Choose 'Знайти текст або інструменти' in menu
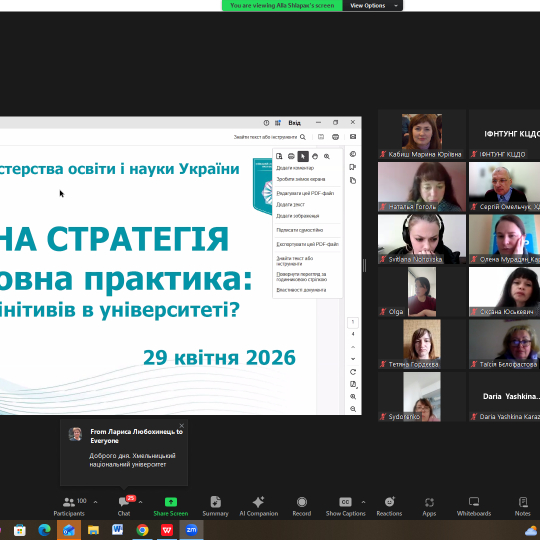The width and height of the screenshot is (540, 540). click(295, 261)
